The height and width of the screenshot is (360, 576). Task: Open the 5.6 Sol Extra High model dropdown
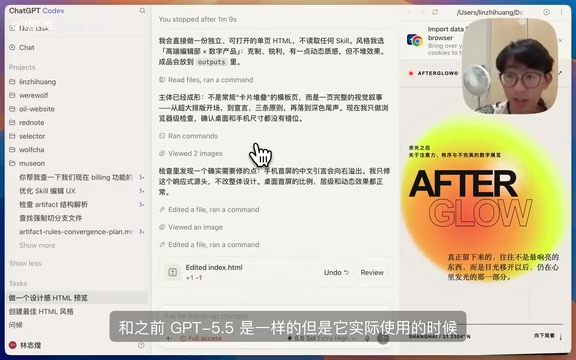pos(321,338)
